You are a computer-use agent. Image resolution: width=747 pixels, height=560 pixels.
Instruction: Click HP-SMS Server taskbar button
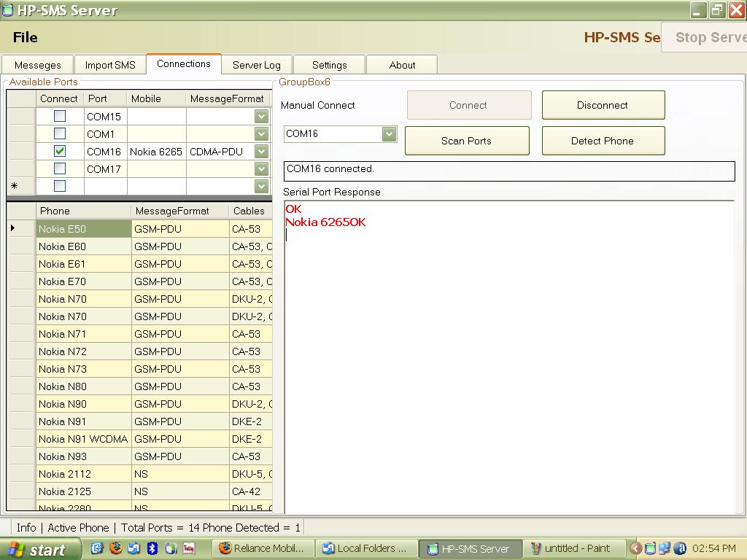click(469, 548)
